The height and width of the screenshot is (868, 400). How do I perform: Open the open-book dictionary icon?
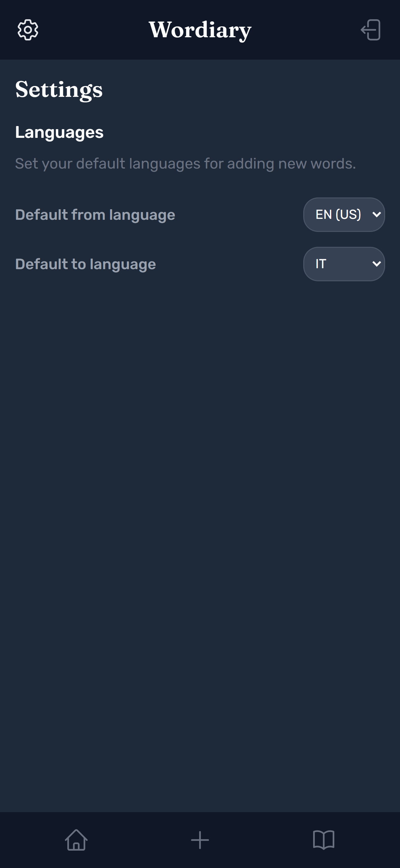pyautogui.click(x=324, y=840)
